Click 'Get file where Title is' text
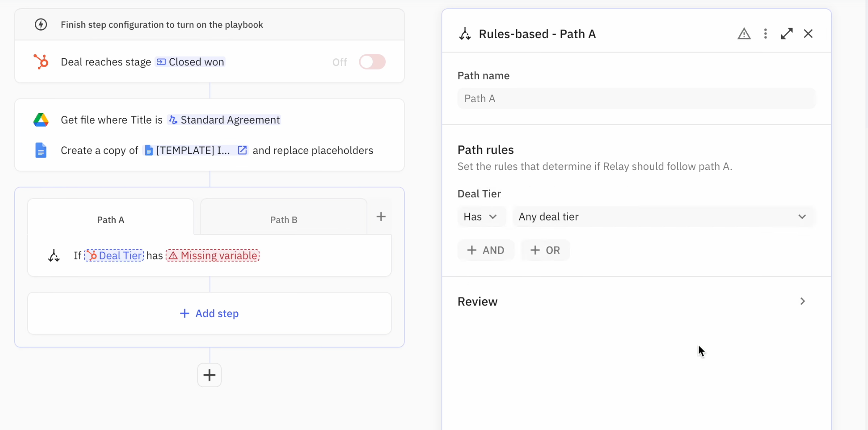The height and width of the screenshot is (430, 868). [x=112, y=120]
